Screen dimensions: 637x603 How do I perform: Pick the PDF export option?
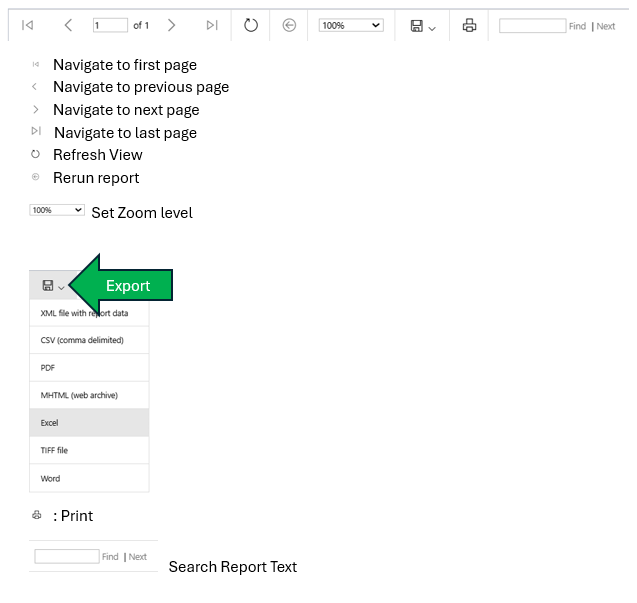[48, 368]
